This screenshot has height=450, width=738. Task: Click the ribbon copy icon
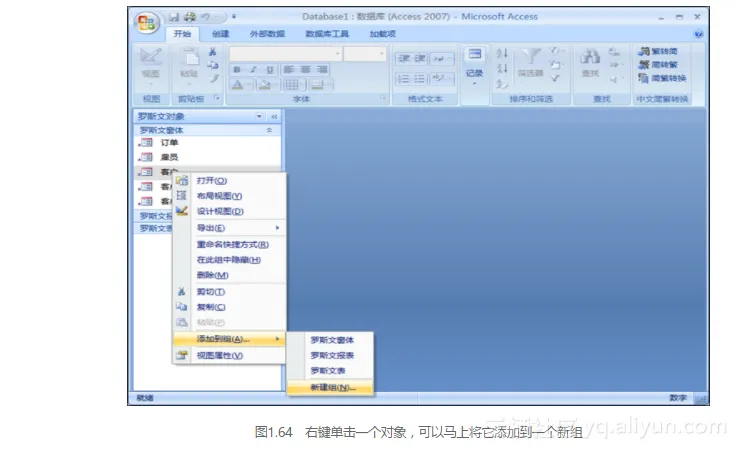tap(213, 65)
